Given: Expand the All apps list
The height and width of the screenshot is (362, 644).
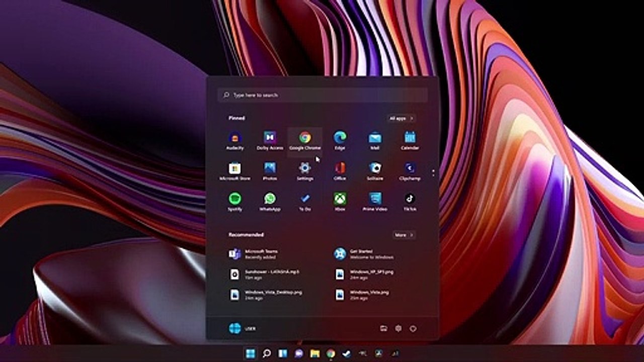Looking at the screenshot, I should point(401,118).
